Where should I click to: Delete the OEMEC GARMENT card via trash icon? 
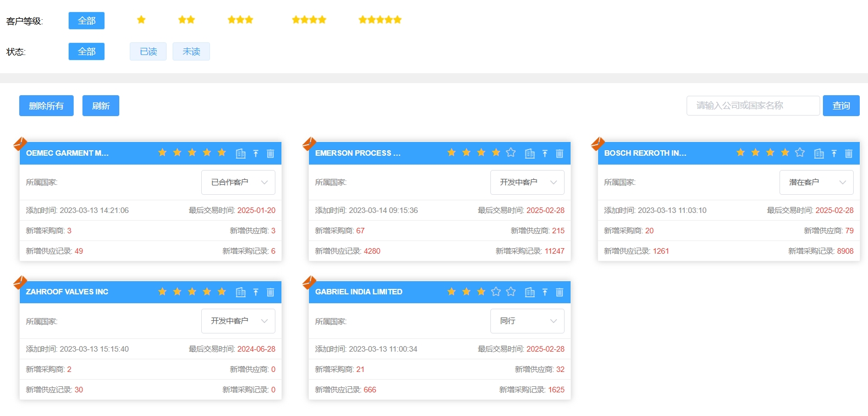[270, 154]
